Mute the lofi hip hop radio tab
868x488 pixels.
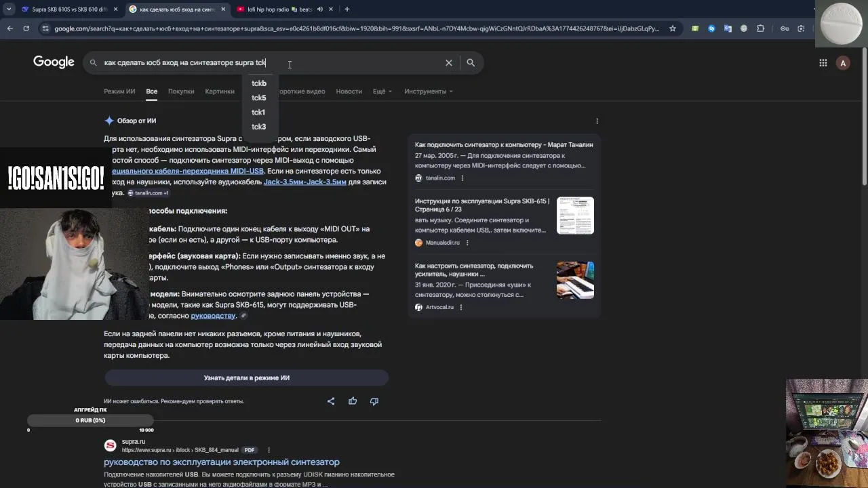point(319,9)
